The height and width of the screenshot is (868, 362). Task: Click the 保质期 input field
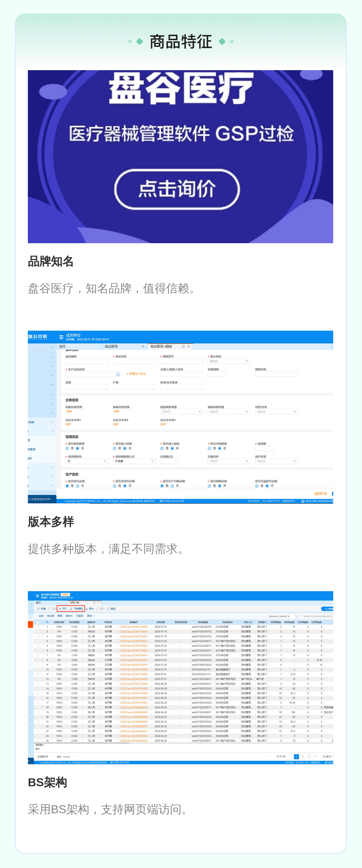[x=264, y=448]
